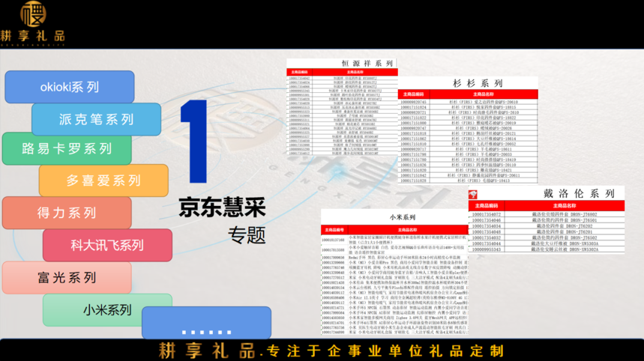Click the JD mascot icon beside 戴洛伦系列
The width and height of the screenshot is (644, 361).
click(473, 195)
